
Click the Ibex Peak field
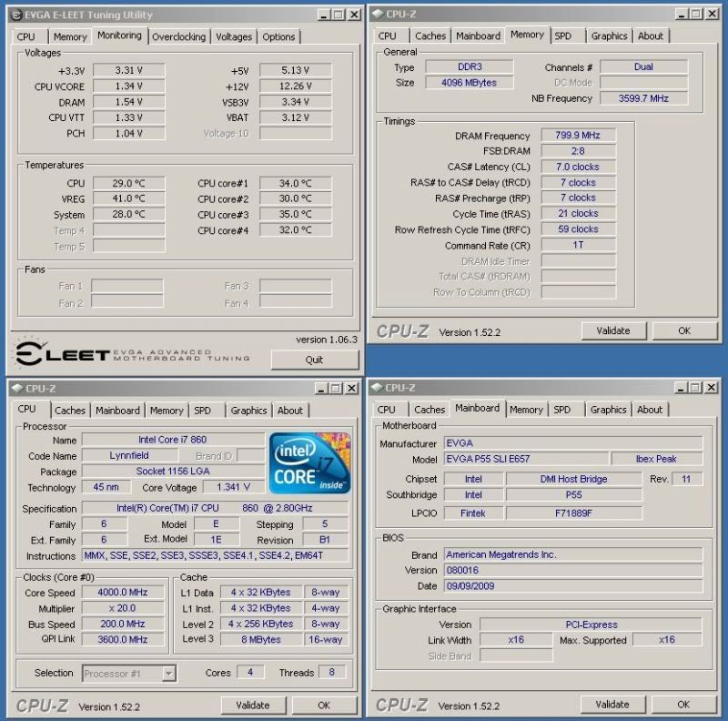click(656, 459)
